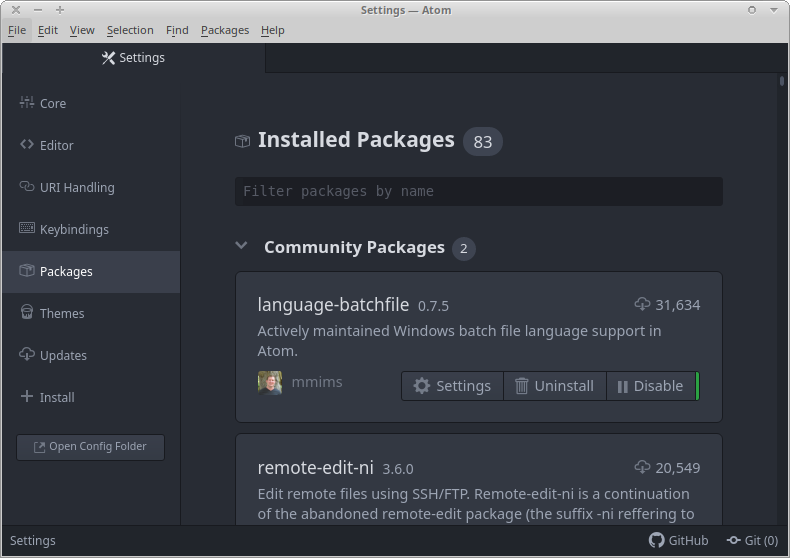Click the Themes paint bucket icon

[x=27, y=313]
